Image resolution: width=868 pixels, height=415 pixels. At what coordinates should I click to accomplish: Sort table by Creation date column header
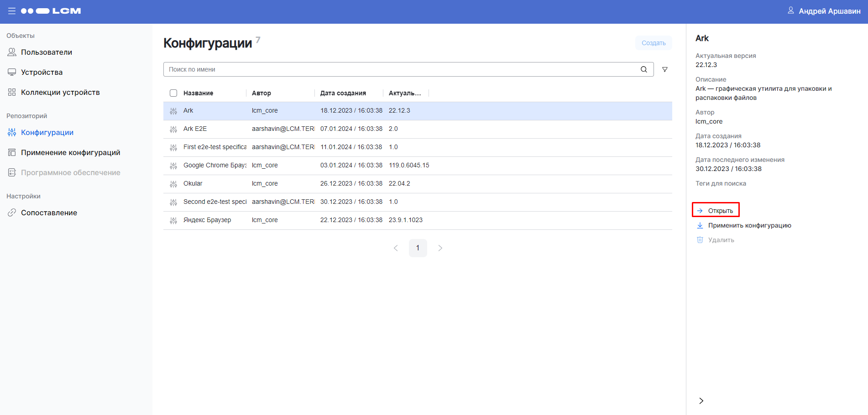343,93
